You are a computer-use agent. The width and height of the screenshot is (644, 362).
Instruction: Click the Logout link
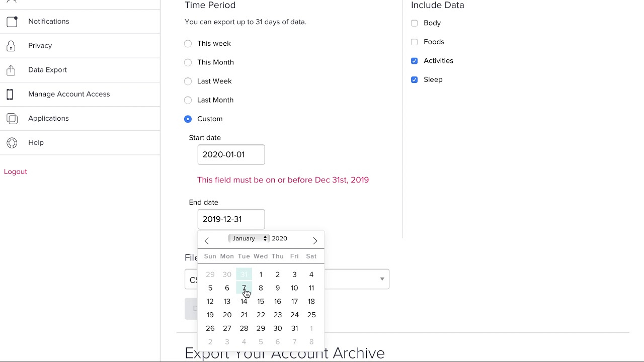16,172
